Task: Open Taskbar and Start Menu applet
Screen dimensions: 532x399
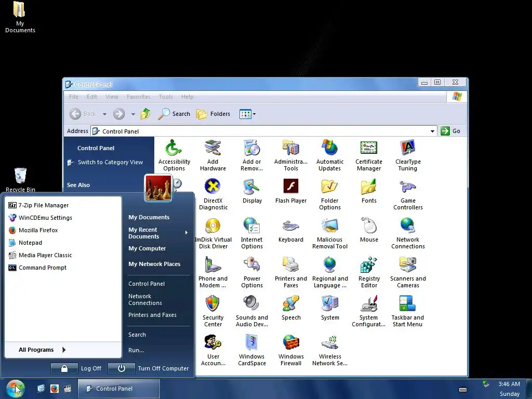Action: (407, 312)
